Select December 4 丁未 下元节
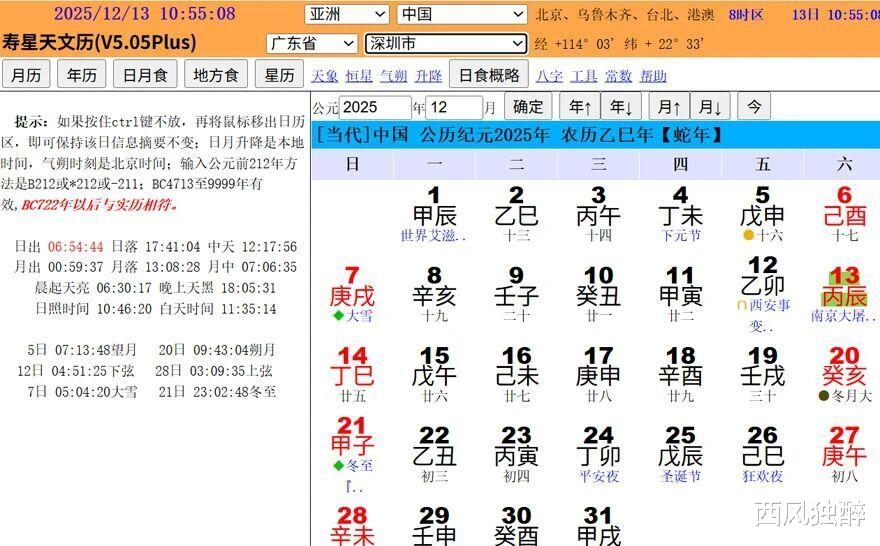Screen dimensions: 880x546 (680, 213)
